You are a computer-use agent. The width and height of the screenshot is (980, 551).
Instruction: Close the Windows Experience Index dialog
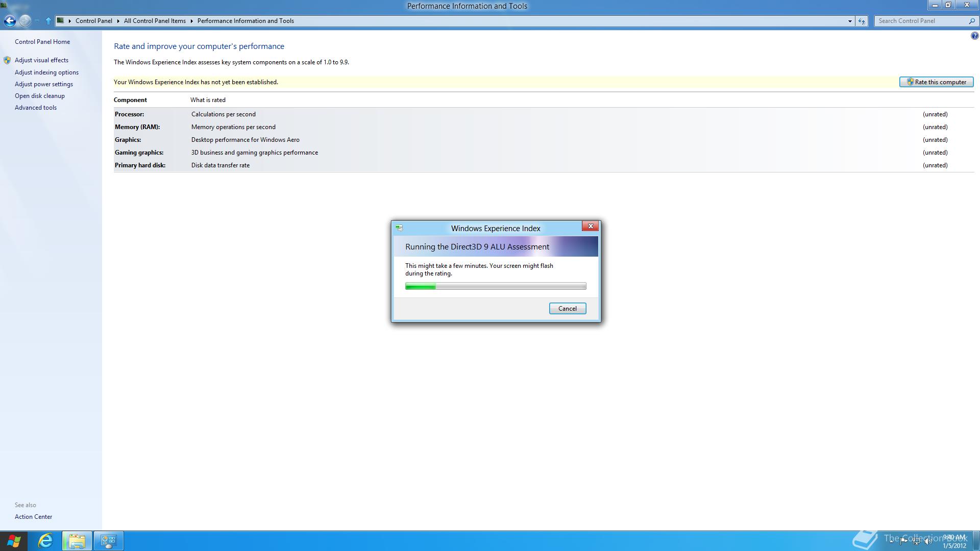[x=590, y=227]
